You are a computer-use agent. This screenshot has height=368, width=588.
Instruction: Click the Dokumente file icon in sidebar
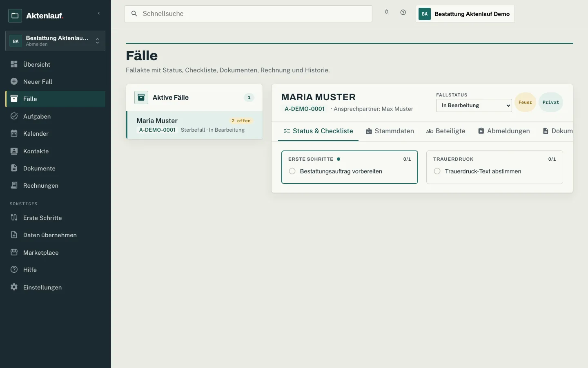click(x=14, y=168)
